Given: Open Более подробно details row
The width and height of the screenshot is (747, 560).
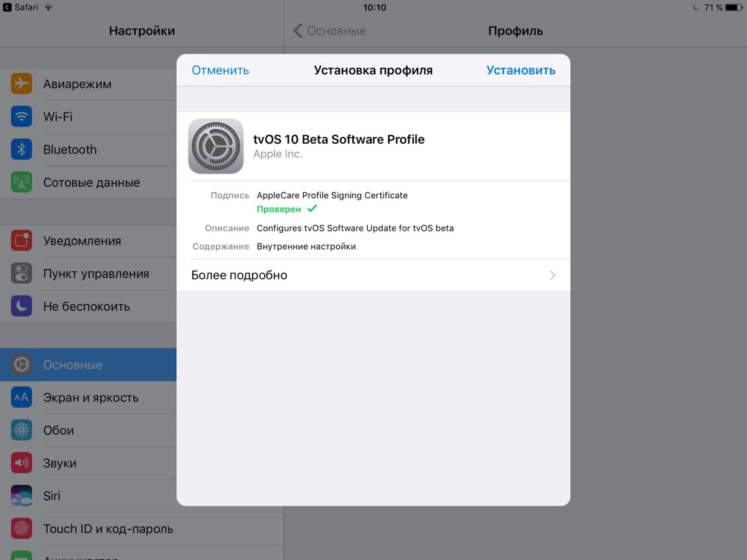Looking at the screenshot, I should click(374, 275).
